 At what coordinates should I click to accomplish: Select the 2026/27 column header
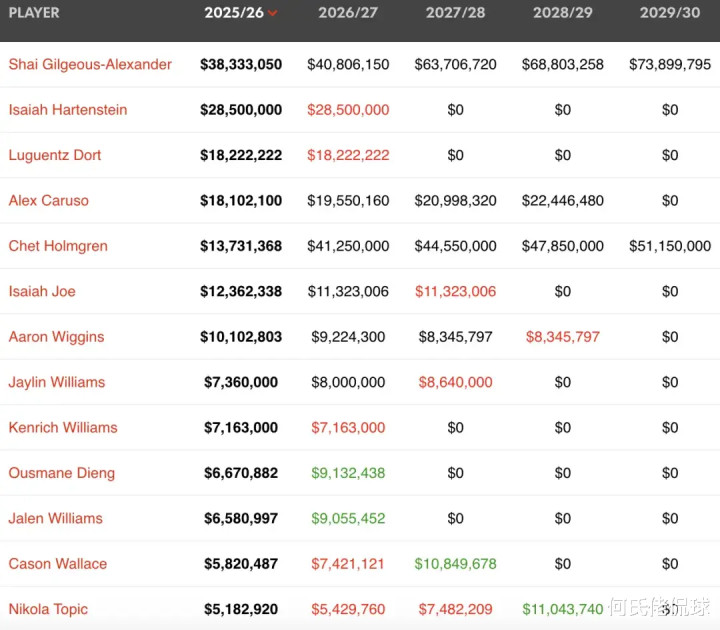point(348,13)
